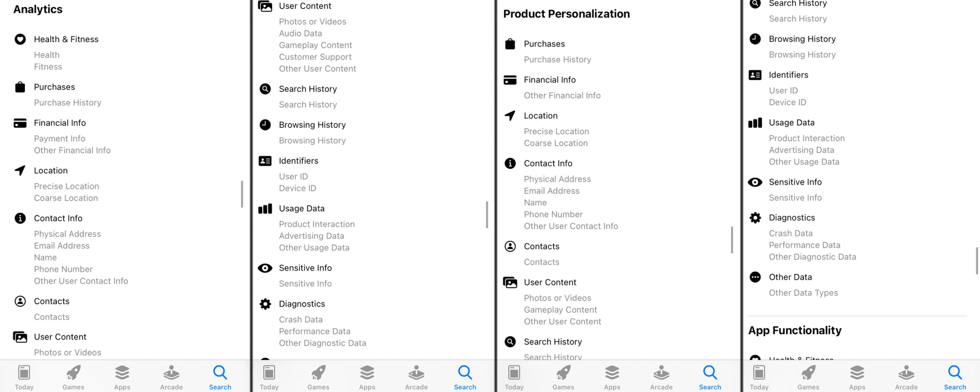Tap Contacts person icon under Product Personalization
The width and height of the screenshot is (980, 392).
pos(510,246)
